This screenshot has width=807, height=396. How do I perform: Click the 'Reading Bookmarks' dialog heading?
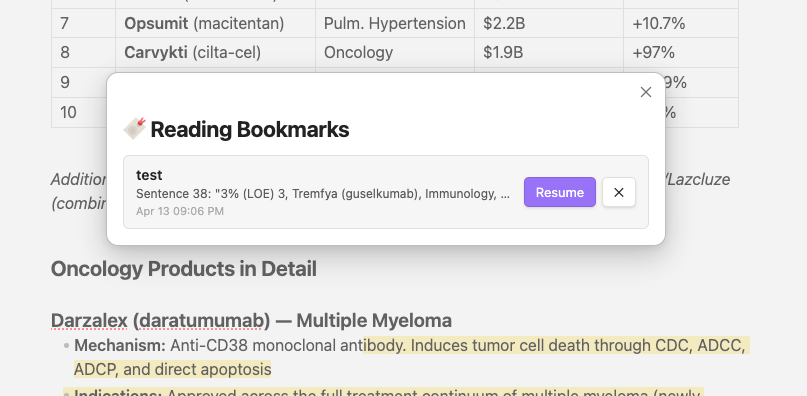click(x=250, y=129)
